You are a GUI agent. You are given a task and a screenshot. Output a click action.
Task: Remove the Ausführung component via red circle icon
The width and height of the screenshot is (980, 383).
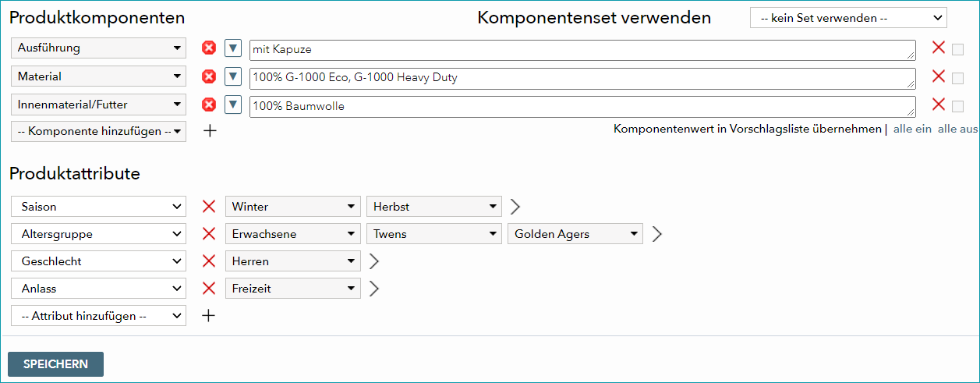tap(209, 48)
